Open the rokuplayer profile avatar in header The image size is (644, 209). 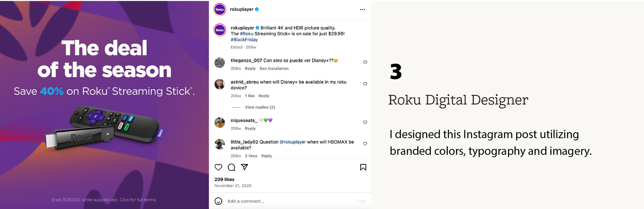click(220, 9)
